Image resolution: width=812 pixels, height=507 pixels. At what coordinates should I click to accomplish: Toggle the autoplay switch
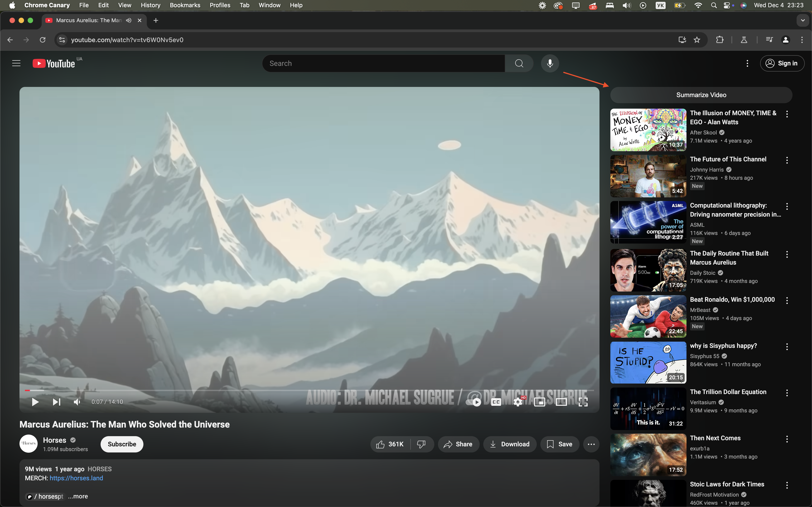click(x=474, y=402)
